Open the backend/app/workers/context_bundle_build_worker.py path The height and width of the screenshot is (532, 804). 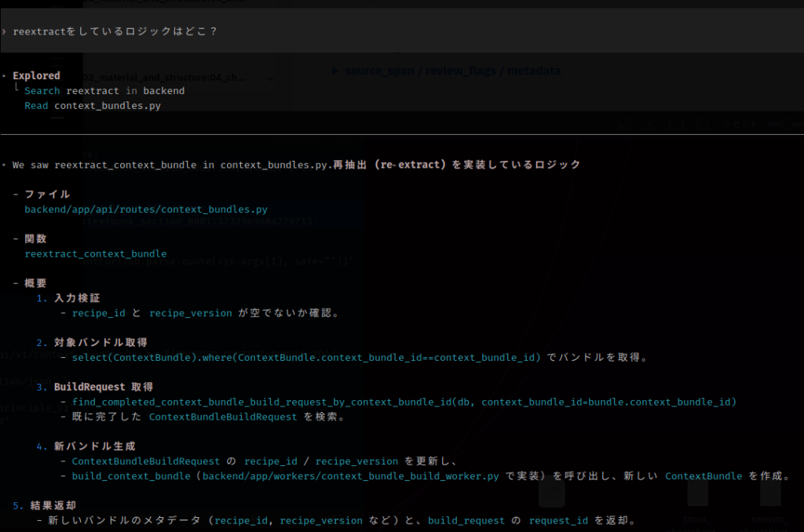tap(351, 476)
